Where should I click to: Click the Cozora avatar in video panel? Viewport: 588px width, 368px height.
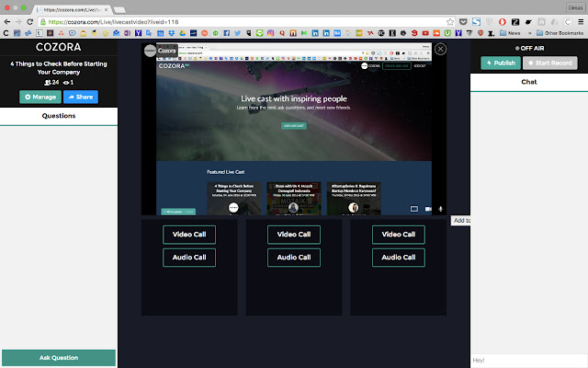pos(150,51)
